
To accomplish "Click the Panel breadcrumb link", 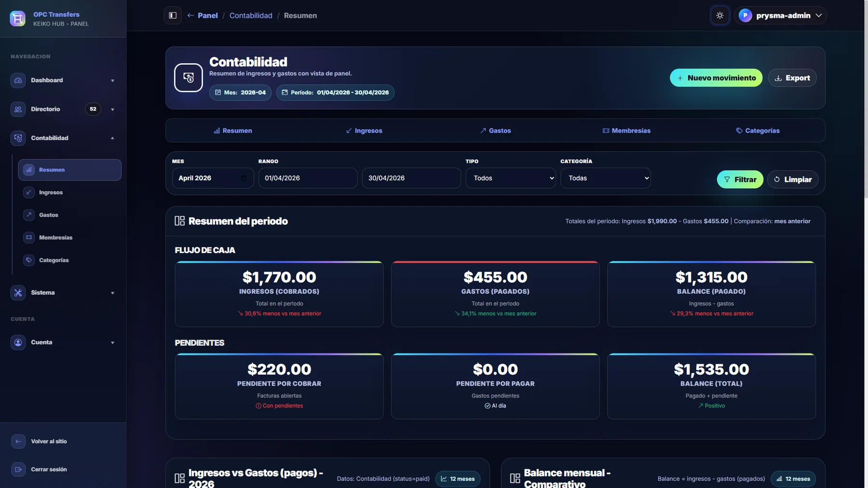I will 207,15.
